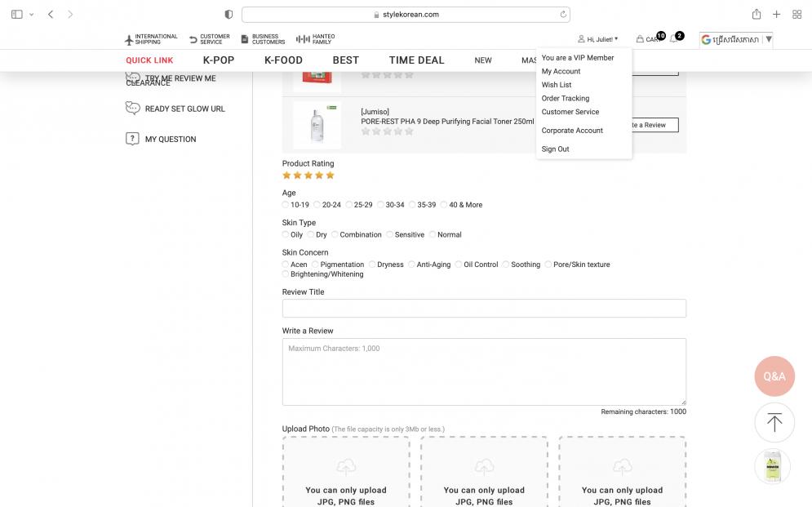Open the Google language selector dropdown

[x=736, y=39]
